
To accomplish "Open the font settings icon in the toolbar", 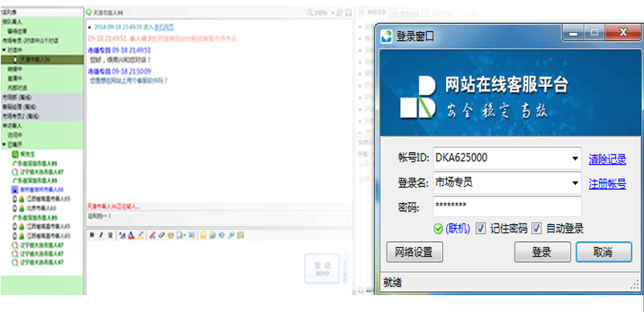I will pyautogui.click(x=122, y=236).
